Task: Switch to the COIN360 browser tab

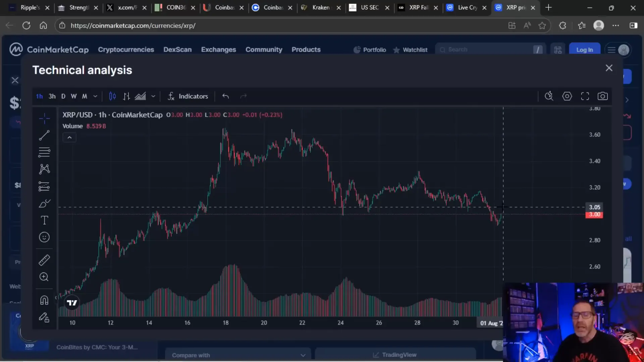Action: tap(175, 7)
